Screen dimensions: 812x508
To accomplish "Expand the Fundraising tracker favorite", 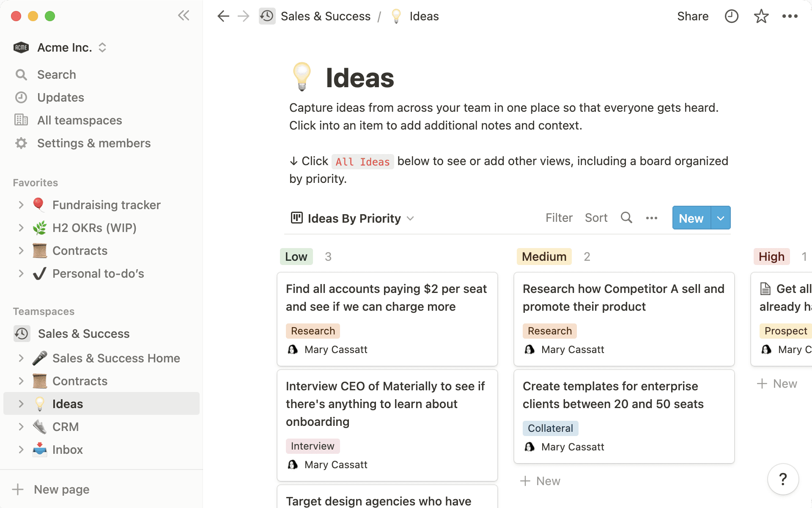I will tap(22, 205).
